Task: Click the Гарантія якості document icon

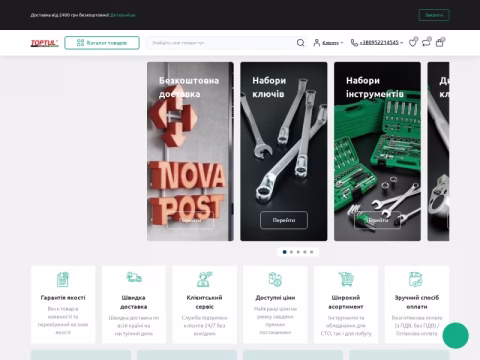Action: point(63,279)
